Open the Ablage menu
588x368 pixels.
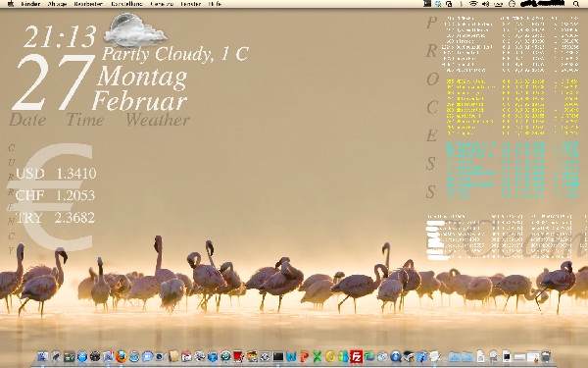(x=57, y=4)
